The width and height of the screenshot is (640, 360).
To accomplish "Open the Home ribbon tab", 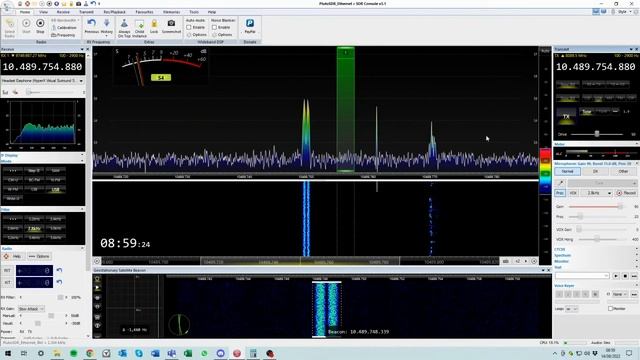I will pos(25,12).
